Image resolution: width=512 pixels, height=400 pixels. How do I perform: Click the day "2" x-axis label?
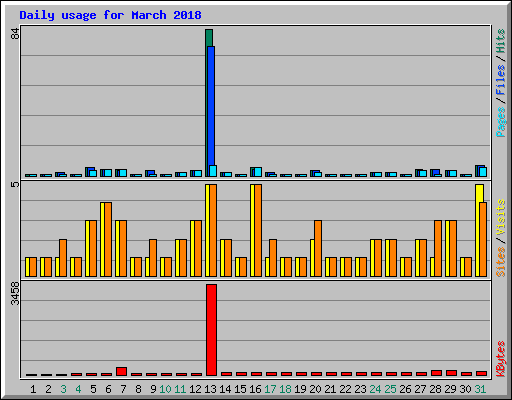(48, 389)
